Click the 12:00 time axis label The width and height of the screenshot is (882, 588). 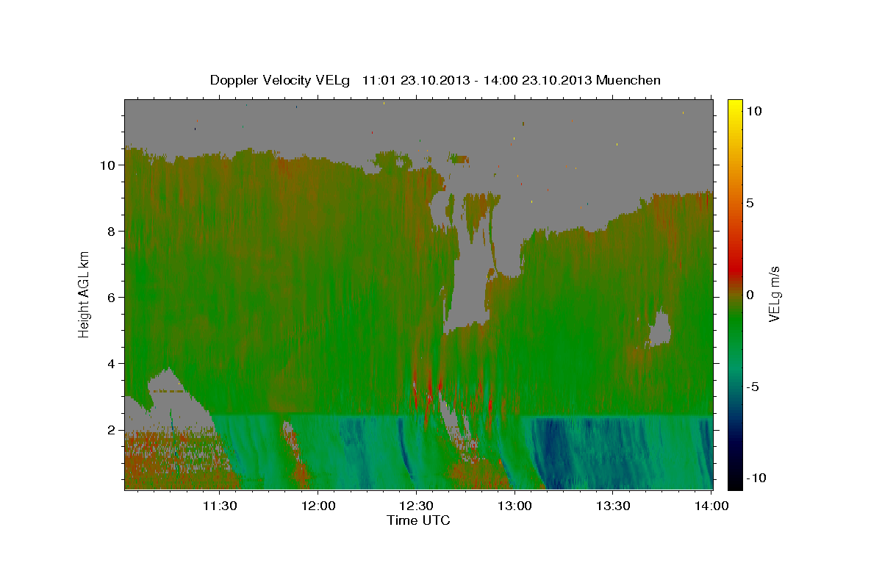(x=318, y=506)
